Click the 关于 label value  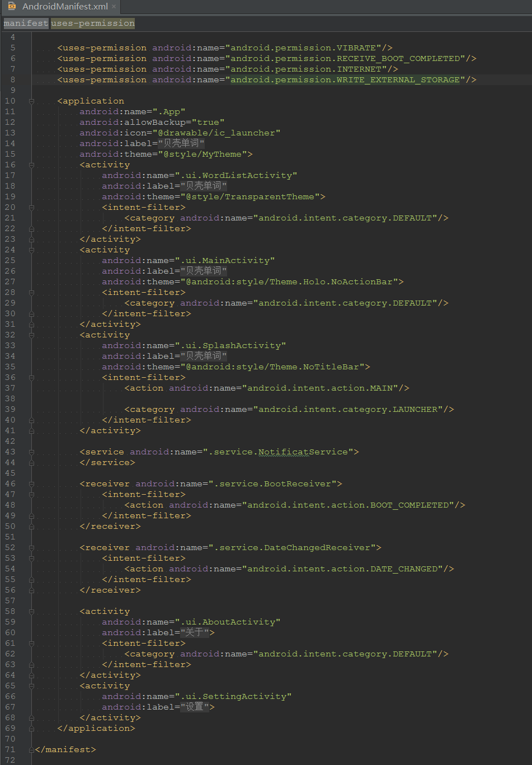(194, 633)
